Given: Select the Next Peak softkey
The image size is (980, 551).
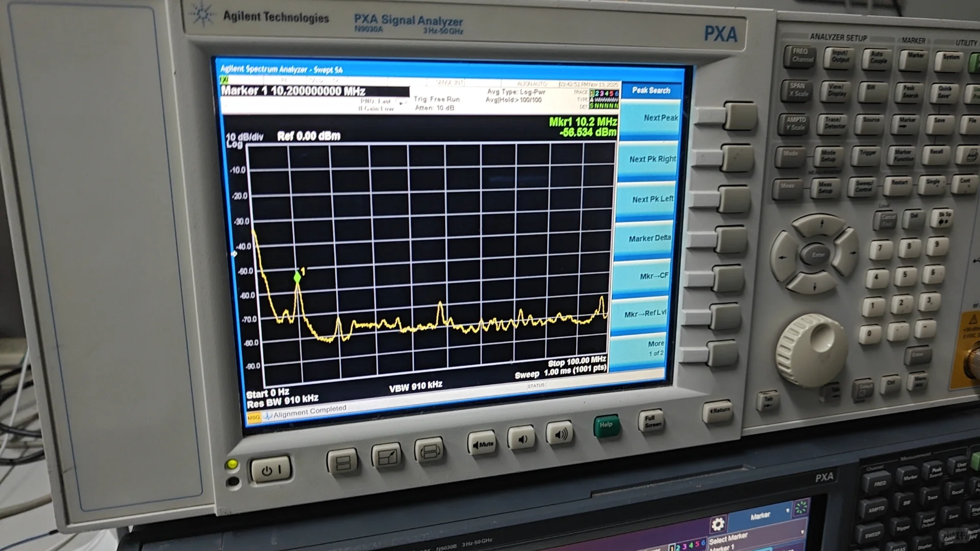Looking at the screenshot, I should (x=650, y=119).
